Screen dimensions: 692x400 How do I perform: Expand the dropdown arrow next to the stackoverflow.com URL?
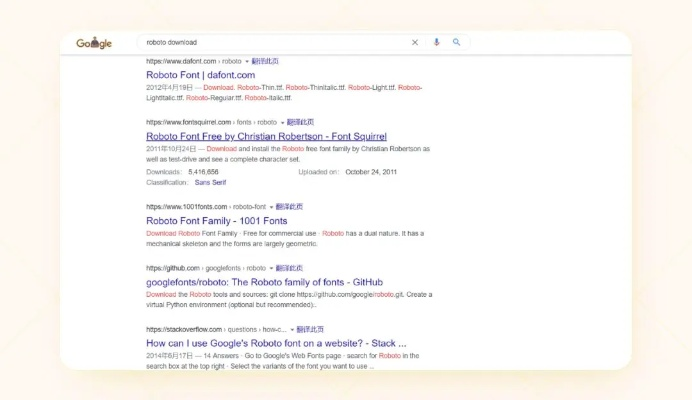tap(293, 330)
